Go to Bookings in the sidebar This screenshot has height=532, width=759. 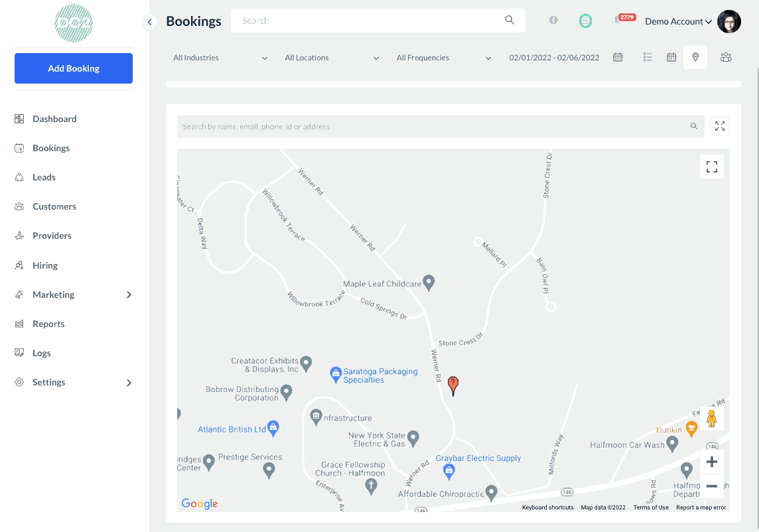[x=51, y=148]
